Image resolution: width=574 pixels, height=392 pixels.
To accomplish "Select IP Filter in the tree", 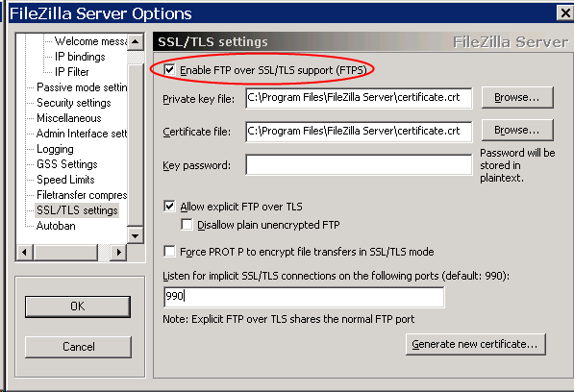I will [x=71, y=72].
